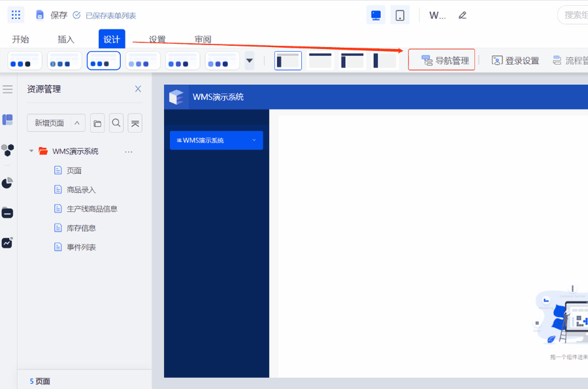Switch to mobile device preview icon
Viewport: 588px width, 389px height.
[x=400, y=15]
